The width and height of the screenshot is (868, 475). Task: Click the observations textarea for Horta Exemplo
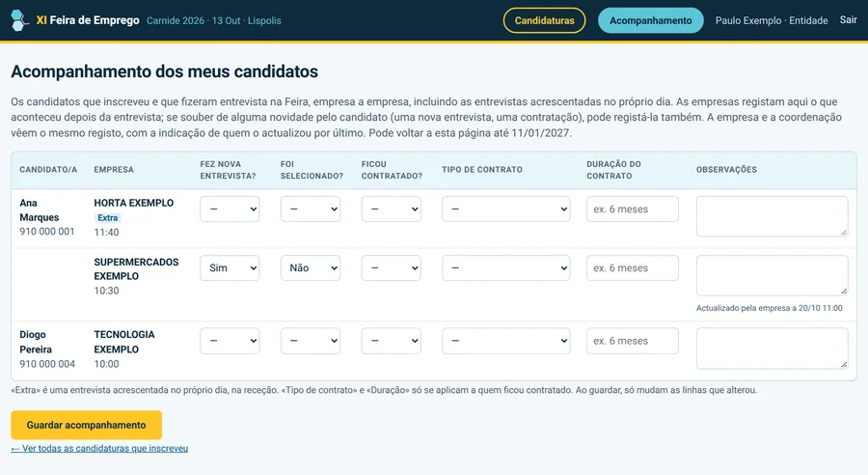pos(773,216)
